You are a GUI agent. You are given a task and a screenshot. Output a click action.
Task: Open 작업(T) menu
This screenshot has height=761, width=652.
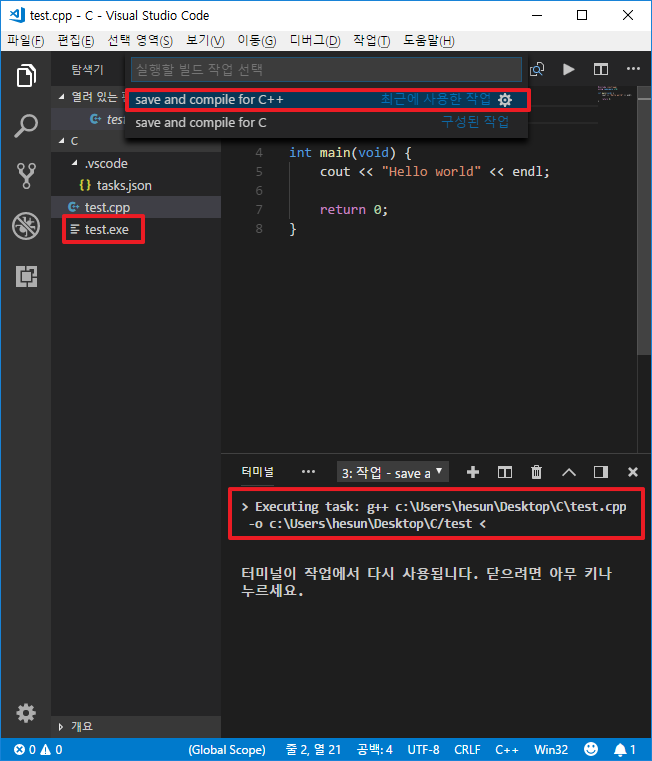pos(371,41)
